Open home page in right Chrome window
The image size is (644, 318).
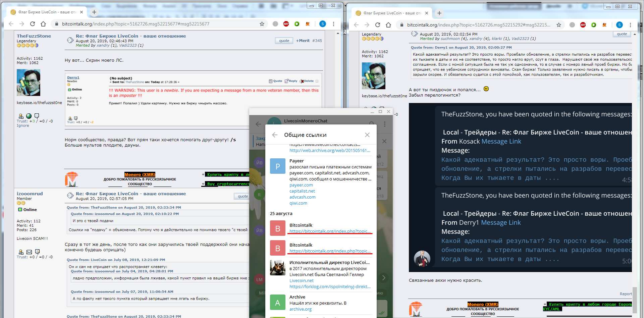coord(388,25)
